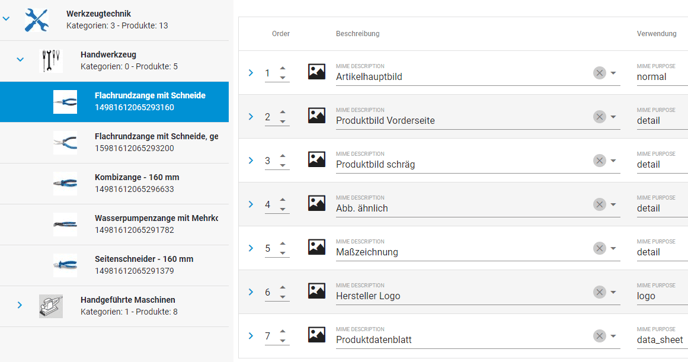
Task: Clear the Produktdatenblatt description
Action: (x=599, y=336)
